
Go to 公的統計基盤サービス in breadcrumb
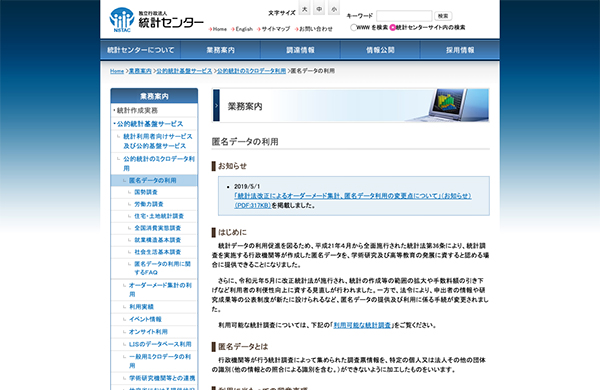(184, 71)
